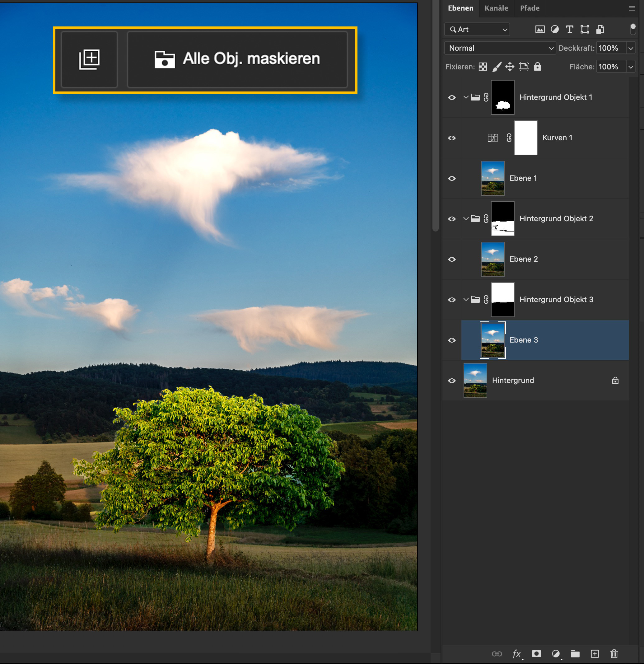The image size is (644, 664).
Task: Click create new layer plus icon
Action: [595, 653]
